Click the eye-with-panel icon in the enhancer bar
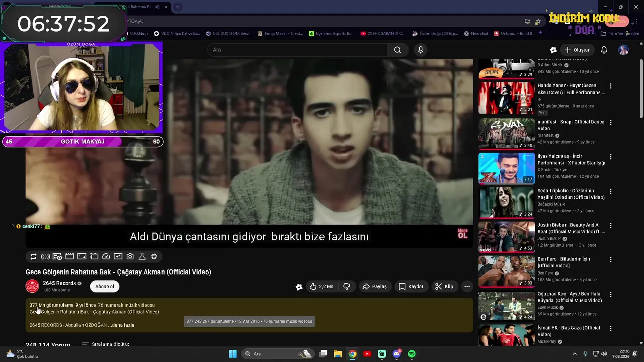This screenshot has width=644, height=362. [57, 256]
